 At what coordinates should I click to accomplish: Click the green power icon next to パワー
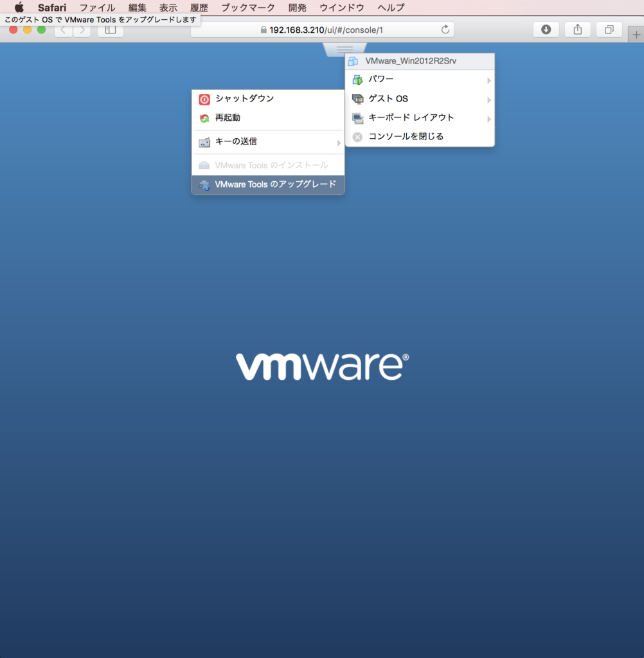point(357,80)
